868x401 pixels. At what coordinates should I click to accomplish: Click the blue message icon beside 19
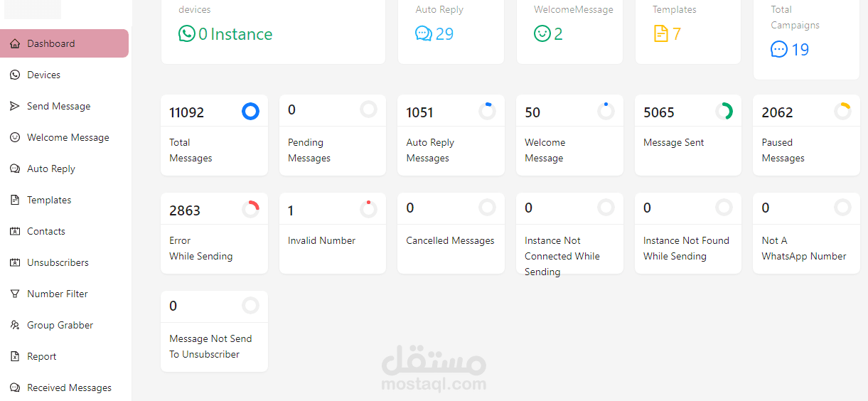point(779,49)
